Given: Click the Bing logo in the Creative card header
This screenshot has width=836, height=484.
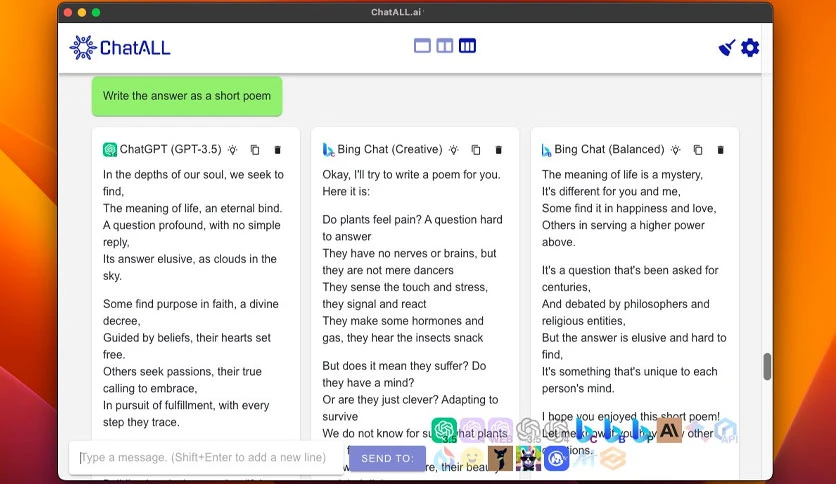Looking at the screenshot, I should tap(328, 150).
